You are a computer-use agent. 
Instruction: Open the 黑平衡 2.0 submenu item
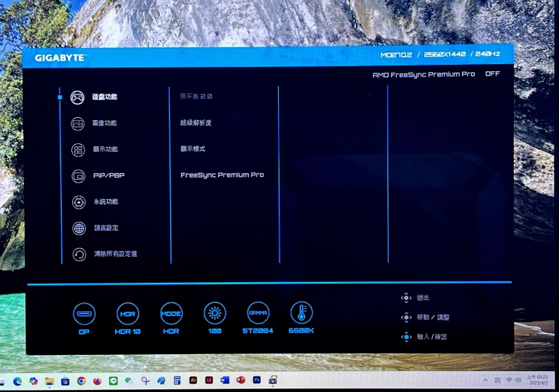click(196, 96)
